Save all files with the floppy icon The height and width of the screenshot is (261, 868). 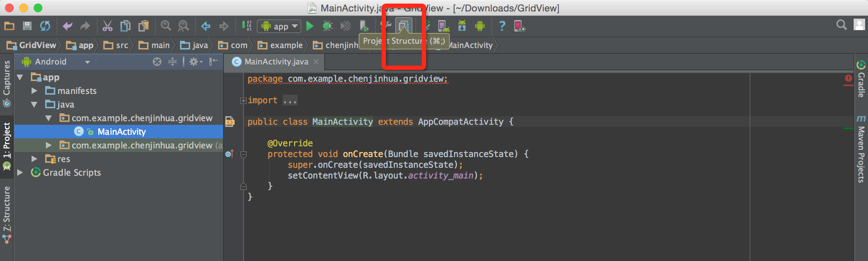coord(27,26)
